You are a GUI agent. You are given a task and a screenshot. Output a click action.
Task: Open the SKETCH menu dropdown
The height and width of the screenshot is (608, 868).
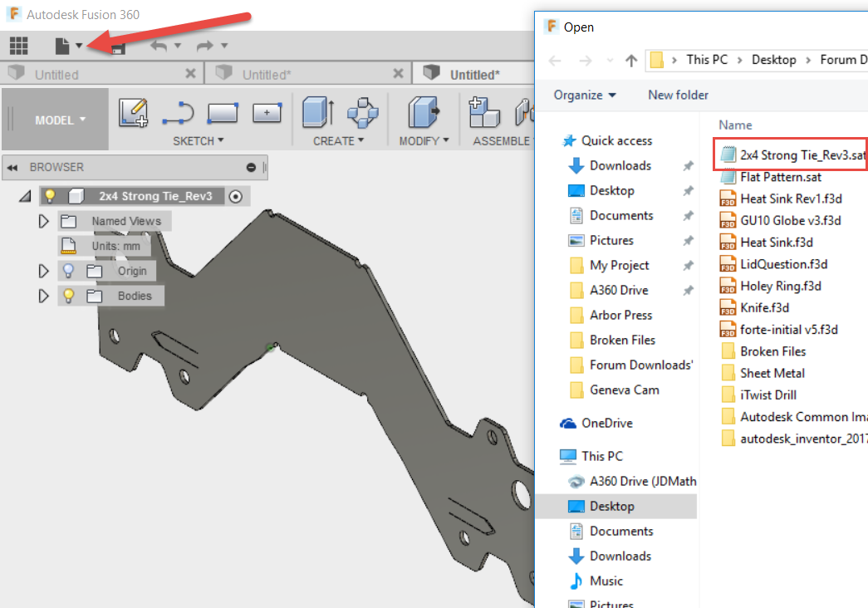199,140
